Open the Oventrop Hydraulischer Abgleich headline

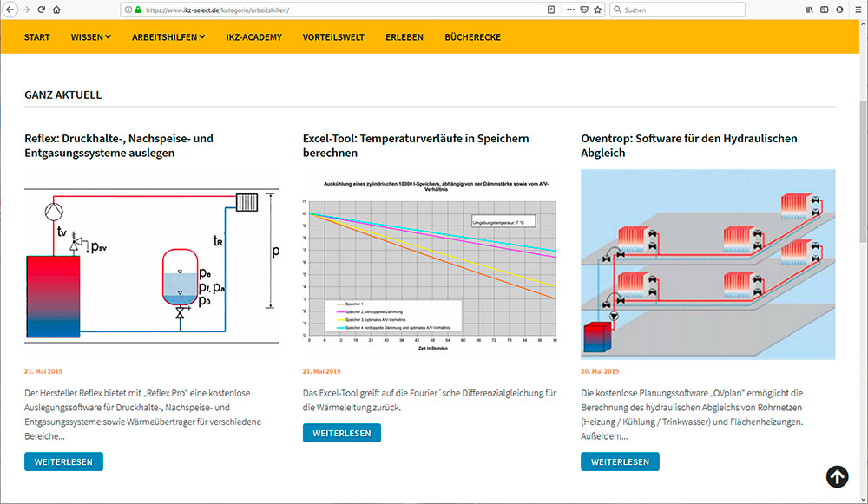[x=689, y=146]
